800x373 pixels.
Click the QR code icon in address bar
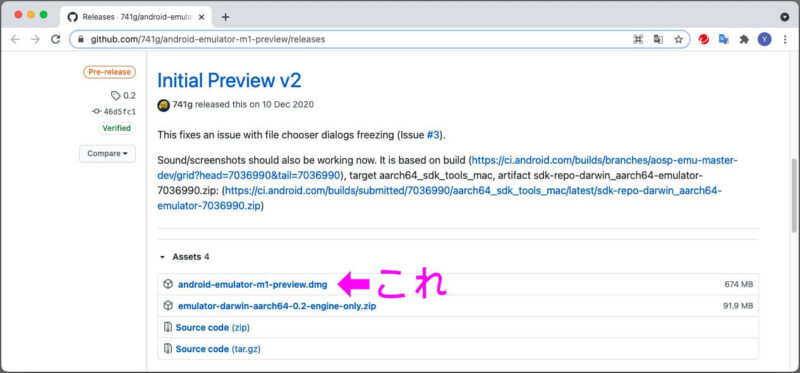pyautogui.click(x=638, y=39)
